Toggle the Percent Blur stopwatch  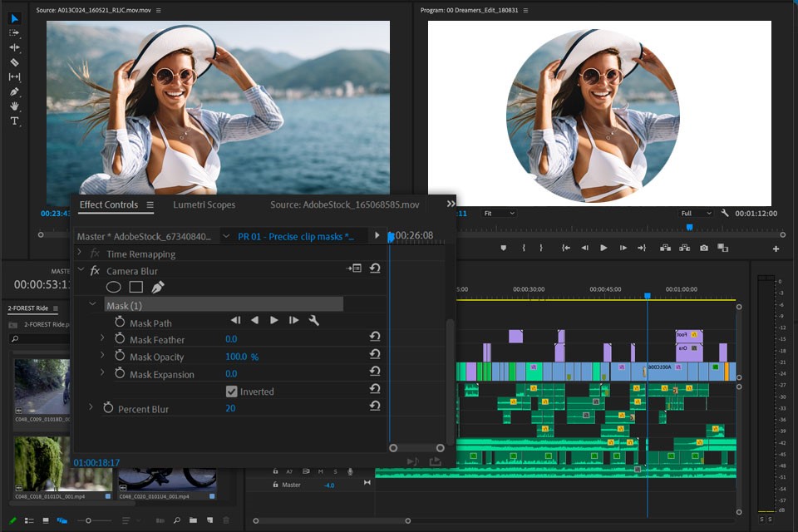coord(108,408)
